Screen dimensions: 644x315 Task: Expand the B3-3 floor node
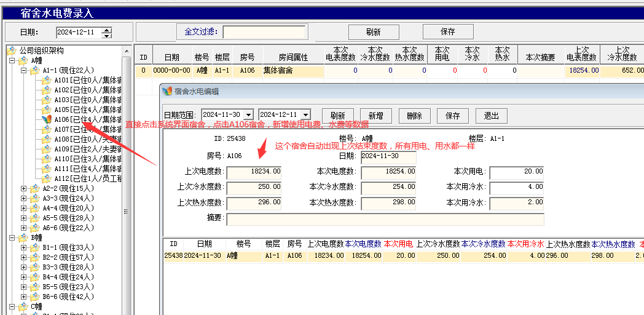(24, 267)
